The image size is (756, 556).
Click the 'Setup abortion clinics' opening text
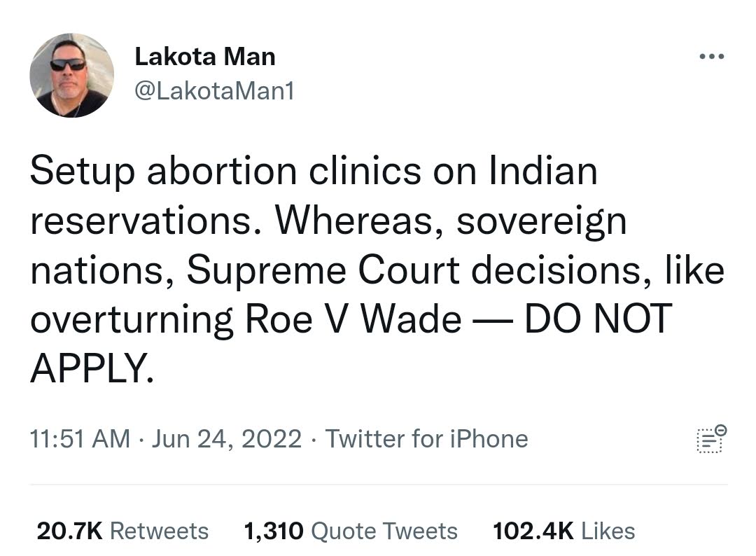[x=225, y=171]
